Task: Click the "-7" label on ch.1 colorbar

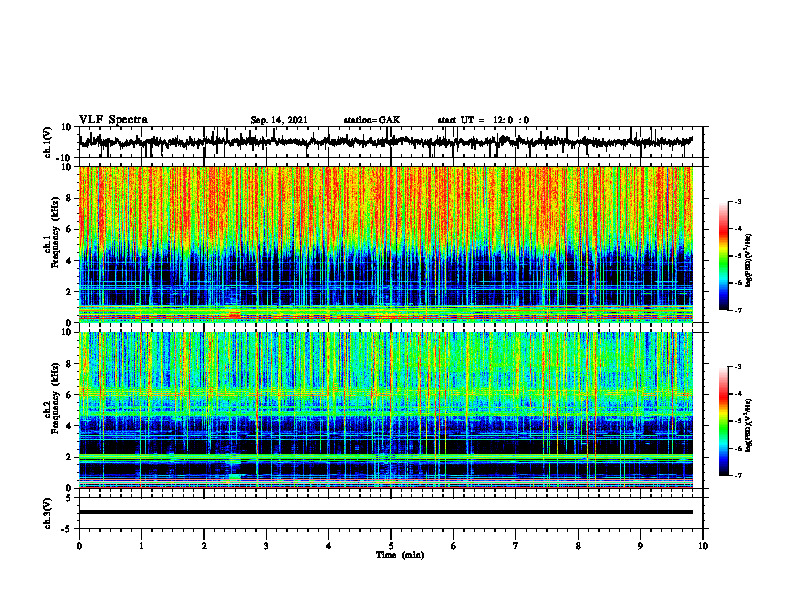Action: 738,310
